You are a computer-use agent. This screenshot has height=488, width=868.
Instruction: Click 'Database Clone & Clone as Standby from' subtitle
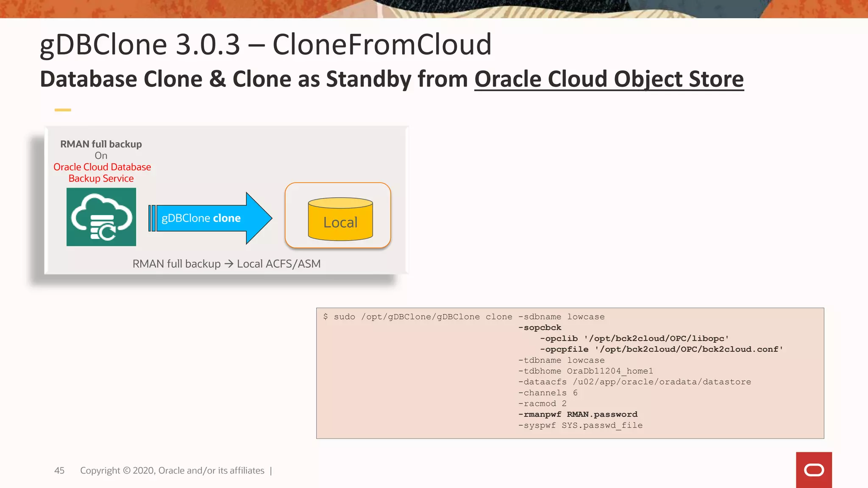[x=254, y=79]
